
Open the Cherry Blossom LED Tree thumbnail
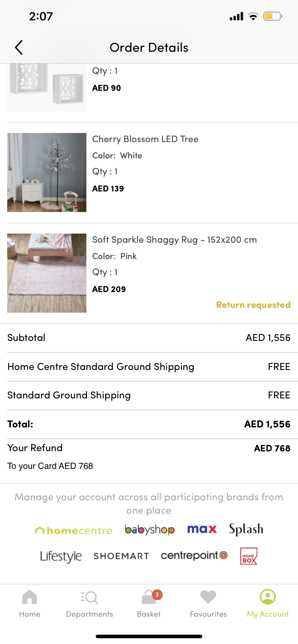47,172
